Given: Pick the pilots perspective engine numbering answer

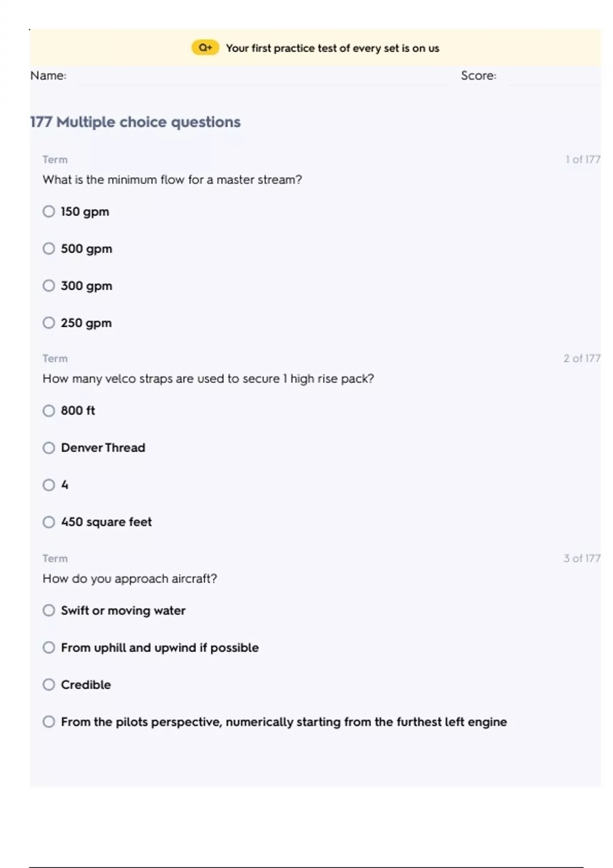Looking at the screenshot, I should pyautogui.click(x=49, y=721).
